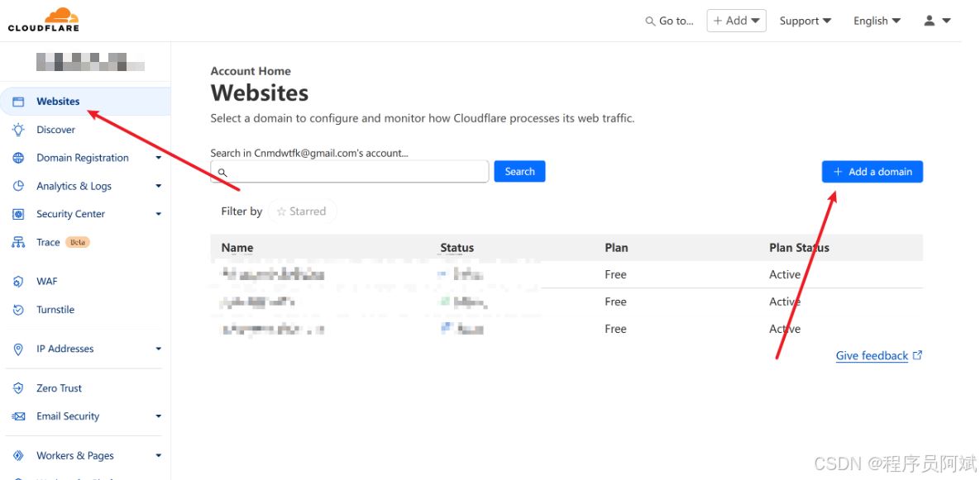
Task: Click the Plan column header
Action: [616, 248]
